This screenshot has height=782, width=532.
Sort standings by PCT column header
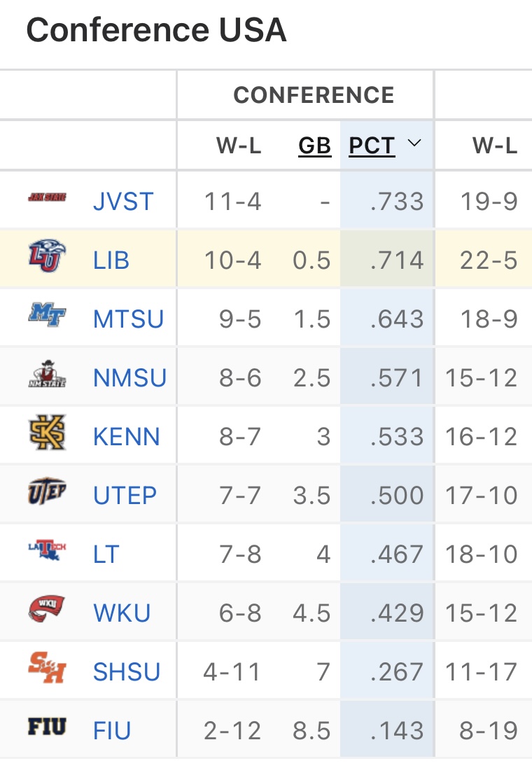[x=372, y=146]
